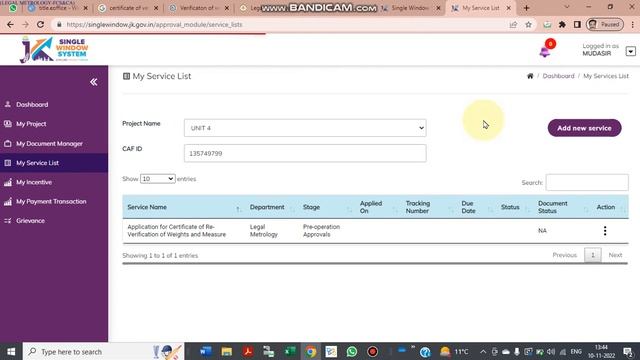Image resolution: width=640 pixels, height=360 pixels.
Task: Click Previous pagination button
Action: 564,255
